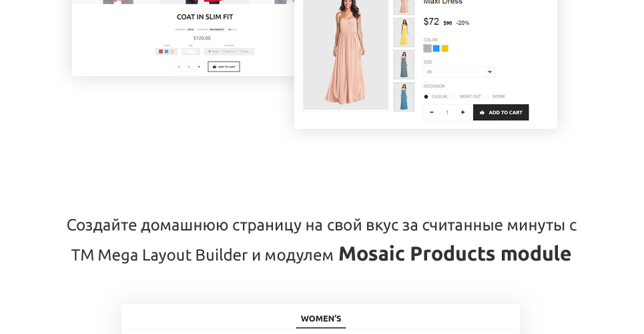View yellow dress thumbnail
644x334 pixels.
pyautogui.click(x=404, y=33)
